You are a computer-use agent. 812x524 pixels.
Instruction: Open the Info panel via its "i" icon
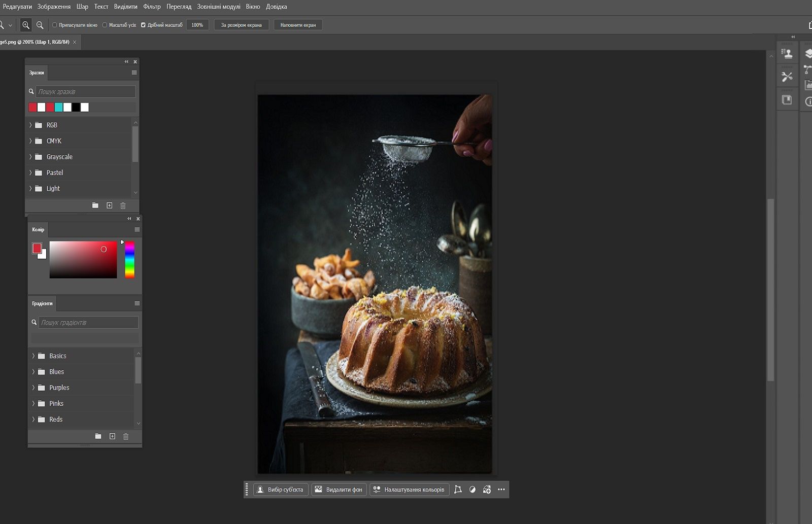click(808, 101)
